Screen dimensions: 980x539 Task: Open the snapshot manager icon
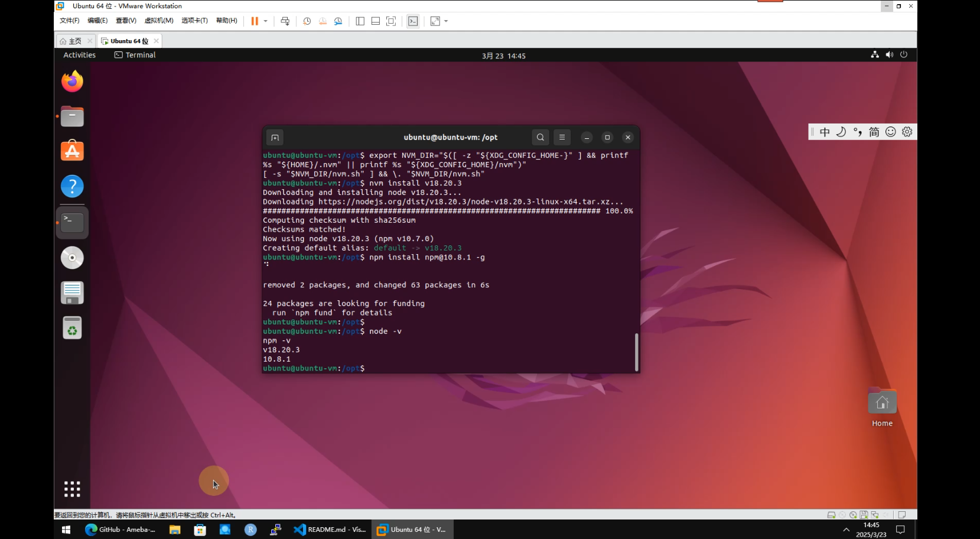coord(338,21)
